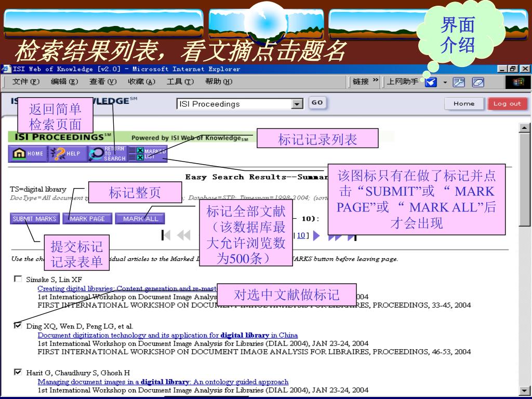Uncheck the Harit G, Chaudhury S record
532x399 pixels.
click(x=18, y=372)
